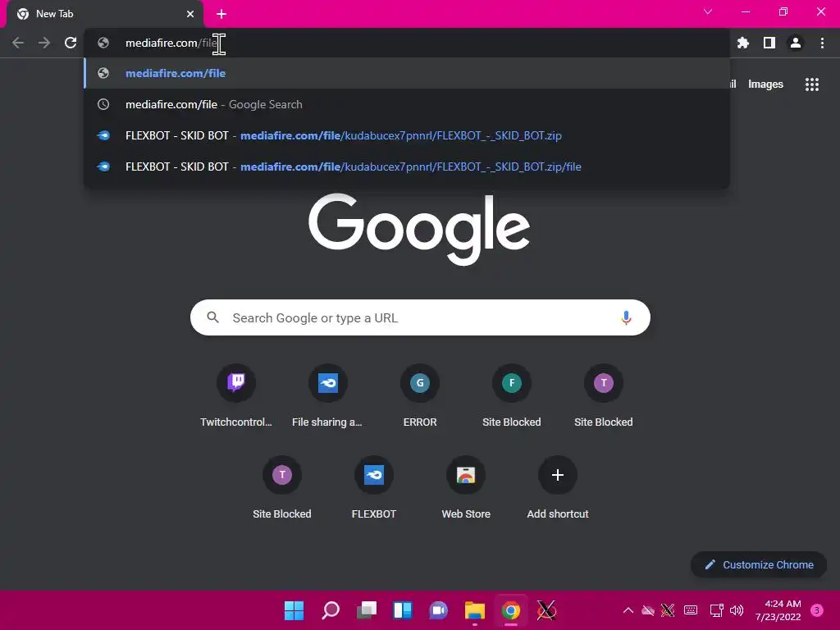The height and width of the screenshot is (630, 840).
Task: Open the Site Blocked shortcut after F tile
Action: [604, 396]
